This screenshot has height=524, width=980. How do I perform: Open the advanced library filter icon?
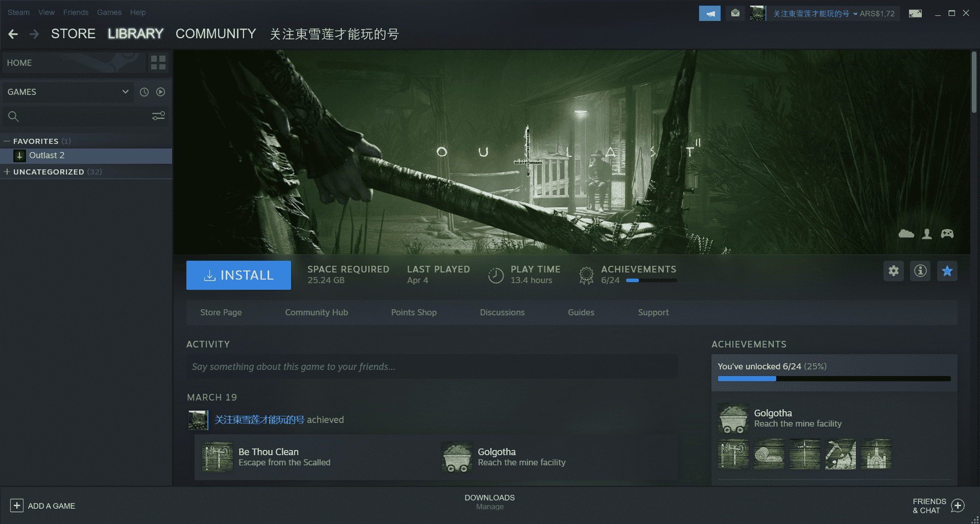(x=158, y=116)
